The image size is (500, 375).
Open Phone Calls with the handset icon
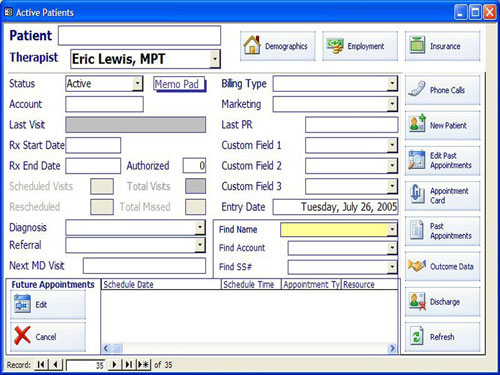point(443,90)
